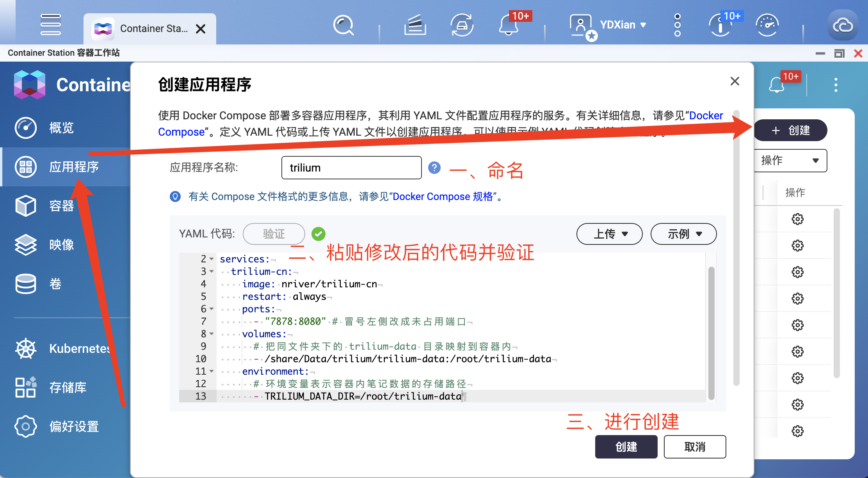Open the 应用程序 applications sidebar item

pos(65,167)
